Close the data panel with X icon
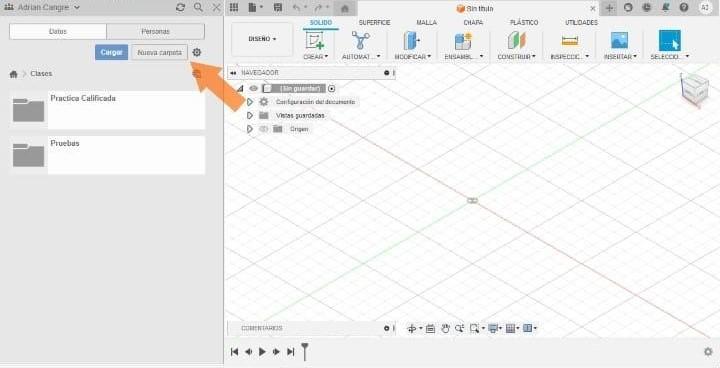Screen dimensions: 720x368 [217, 7]
